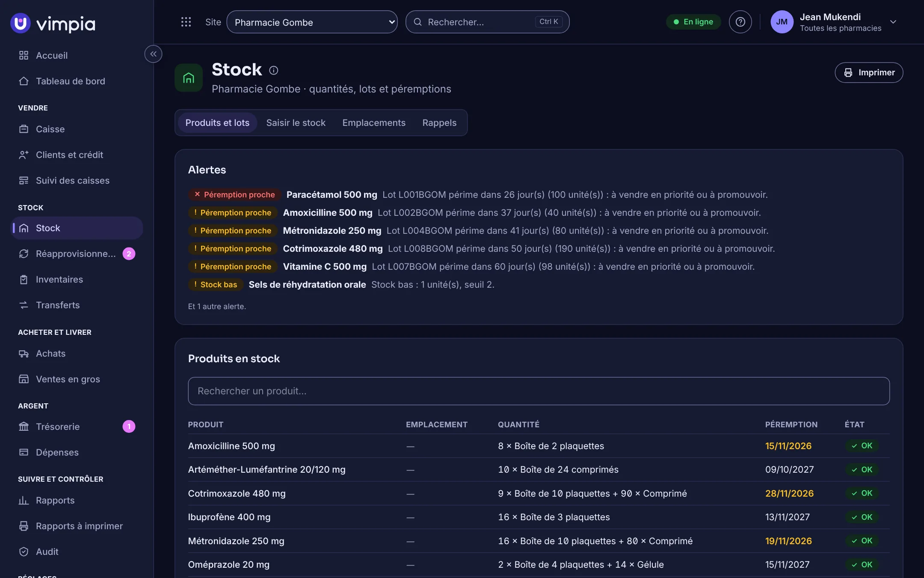Switch to the Rappels tab

(x=439, y=122)
